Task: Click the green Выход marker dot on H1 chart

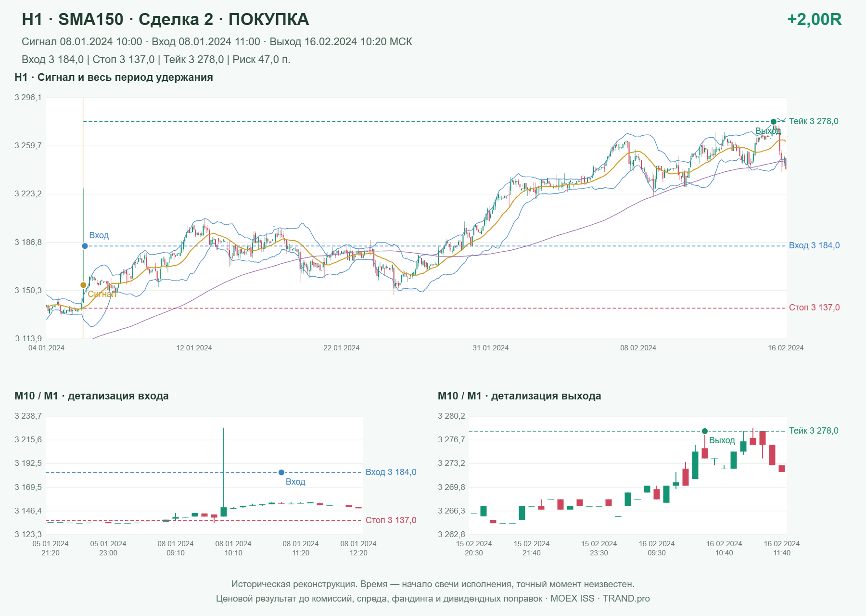Action: (x=773, y=122)
